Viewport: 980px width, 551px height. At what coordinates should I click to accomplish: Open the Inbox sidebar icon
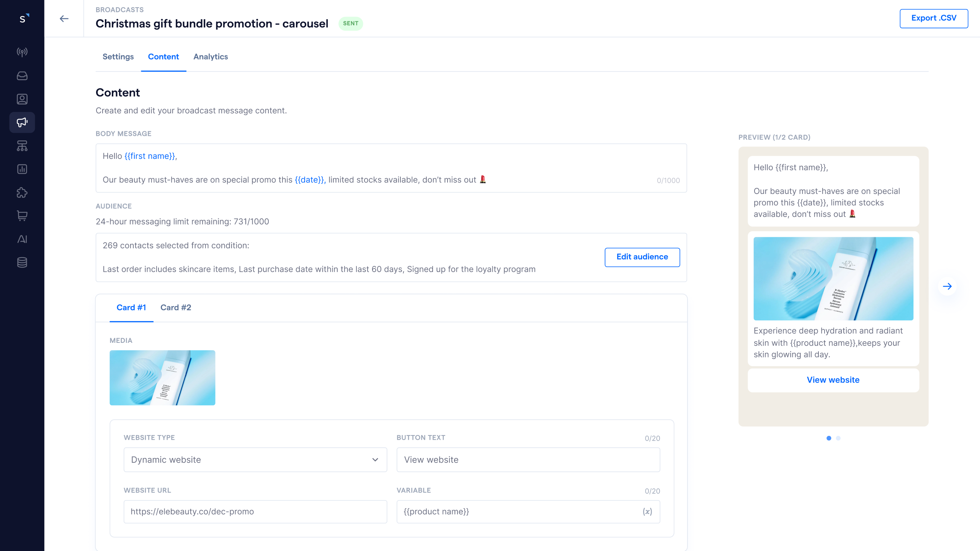22,76
